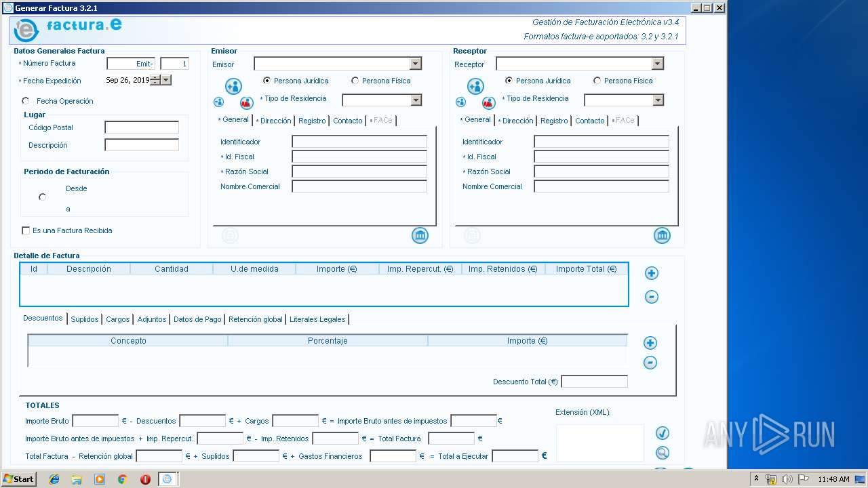Select Persona Física for Emisor
868x488 pixels.
click(355, 81)
